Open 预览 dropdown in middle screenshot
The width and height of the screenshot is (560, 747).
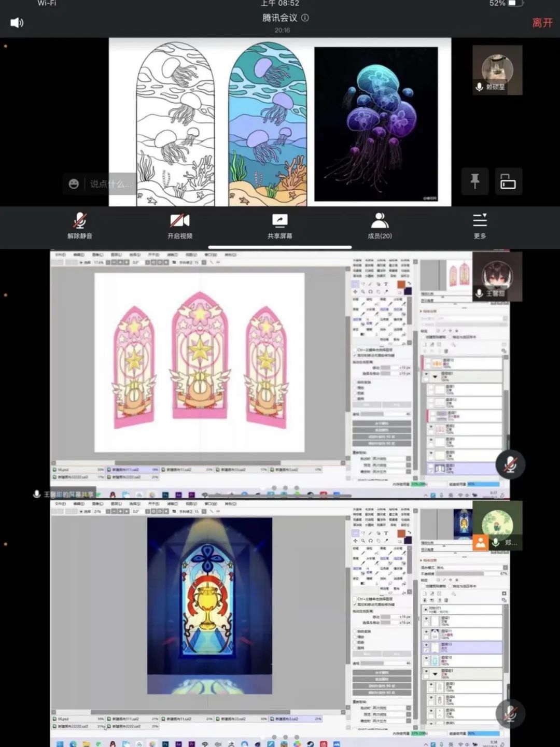(391, 465)
